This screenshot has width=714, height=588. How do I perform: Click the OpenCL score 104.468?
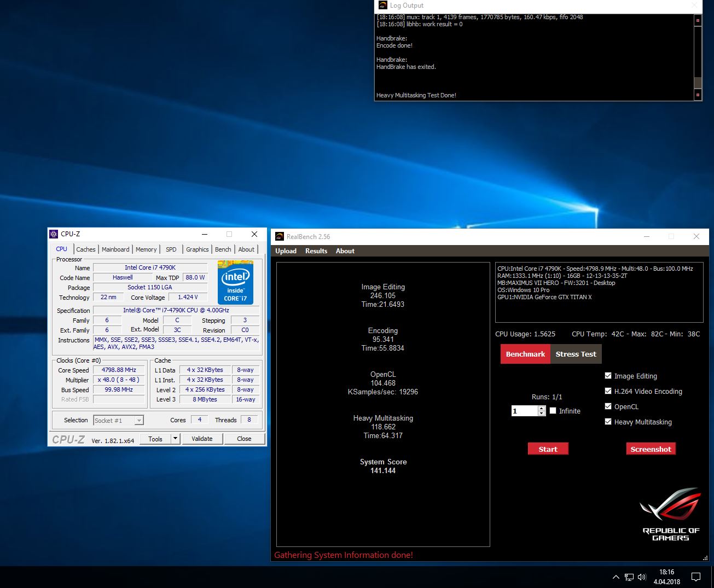tap(383, 383)
